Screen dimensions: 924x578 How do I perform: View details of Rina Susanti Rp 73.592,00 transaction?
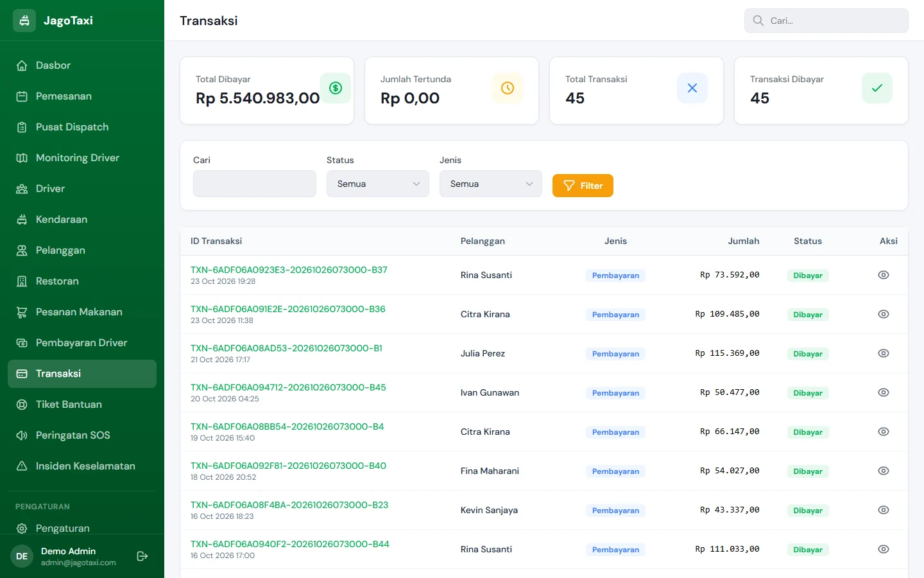(x=884, y=275)
